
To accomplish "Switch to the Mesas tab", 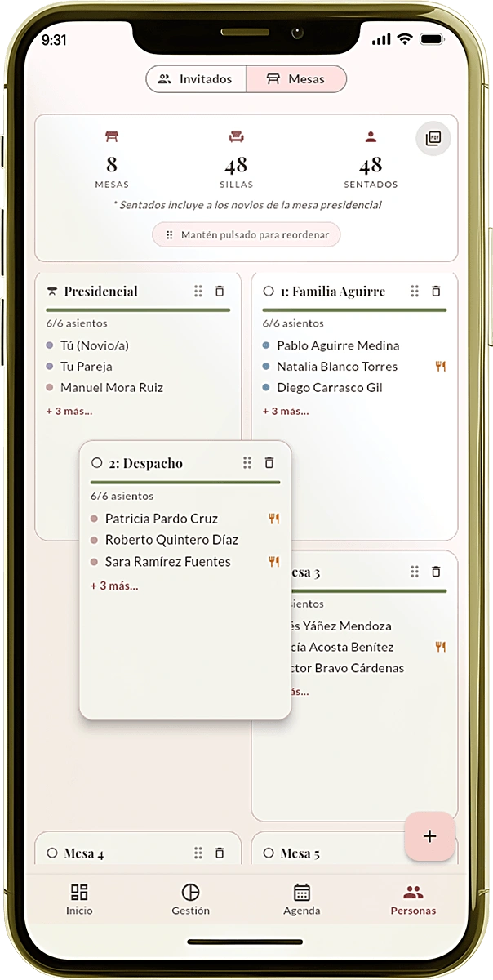I will coord(296,78).
